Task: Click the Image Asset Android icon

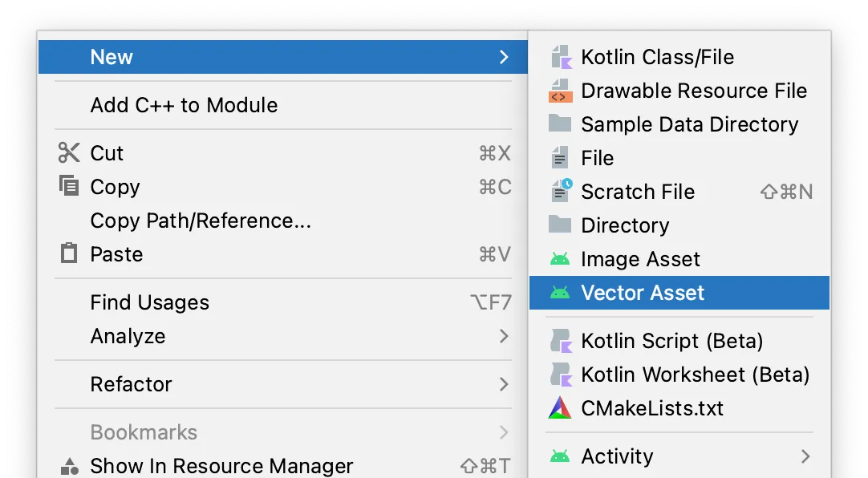Action: (560, 259)
